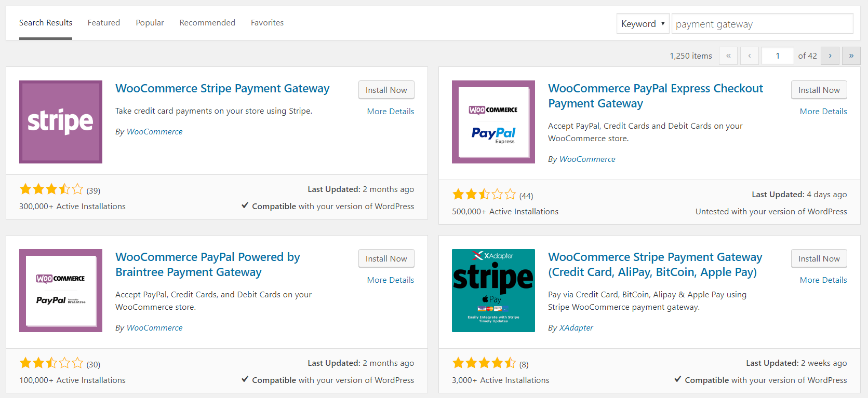
Task: Click the XAdapter Stripe plugin icon
Action: coord(493,291)
